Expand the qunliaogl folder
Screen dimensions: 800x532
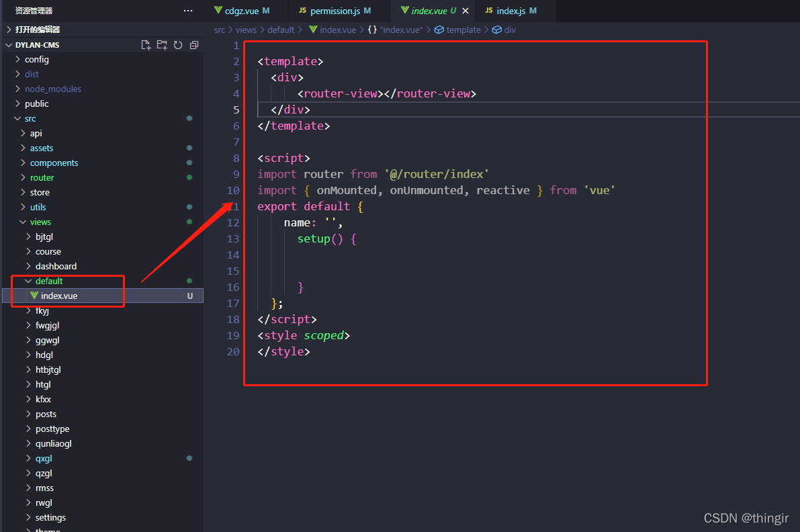pyautogui.click(x=103, y=444)
